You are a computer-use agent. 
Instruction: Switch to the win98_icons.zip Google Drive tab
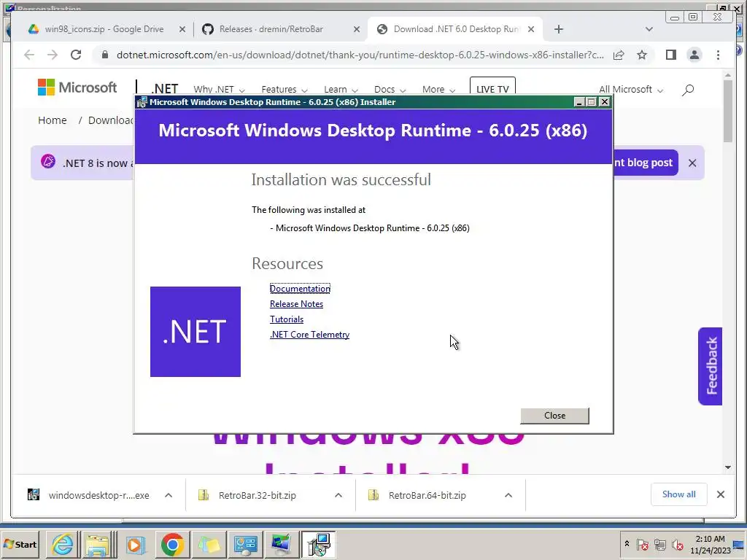(x=104, y=29)
